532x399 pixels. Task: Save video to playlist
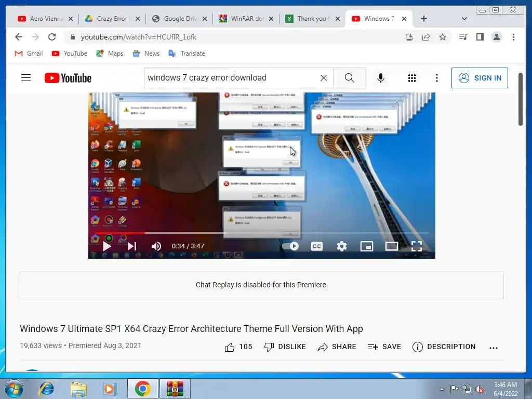coord(384,347)
